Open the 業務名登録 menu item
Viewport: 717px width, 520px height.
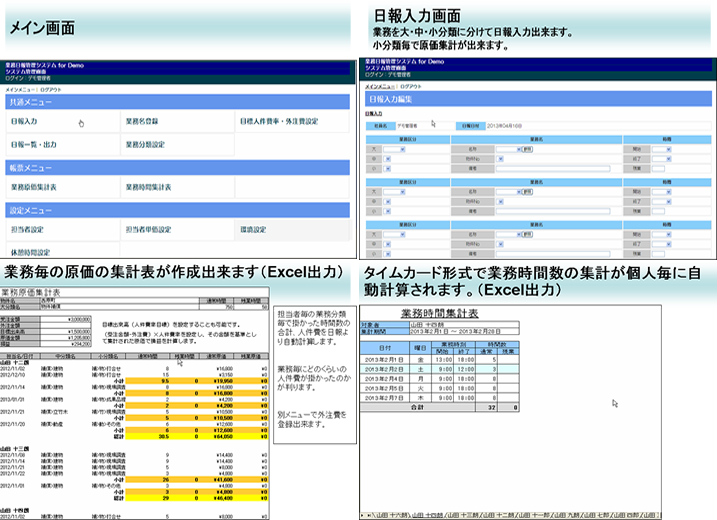pos(144,121)
